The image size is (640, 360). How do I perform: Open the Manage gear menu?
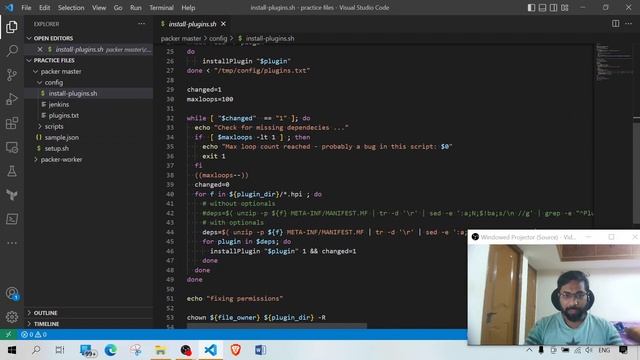12,317
